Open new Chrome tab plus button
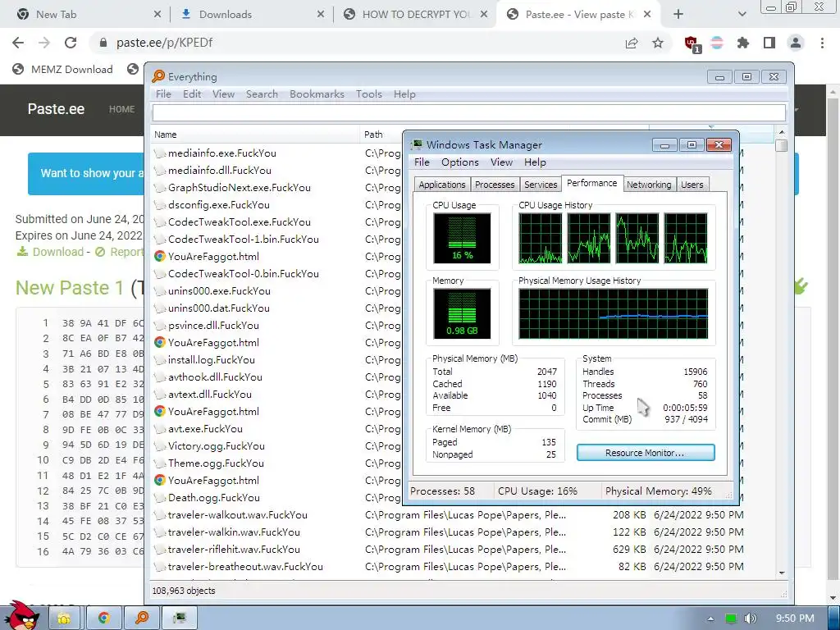The height and width of the screenshot is (630, 840). [678, 15]
